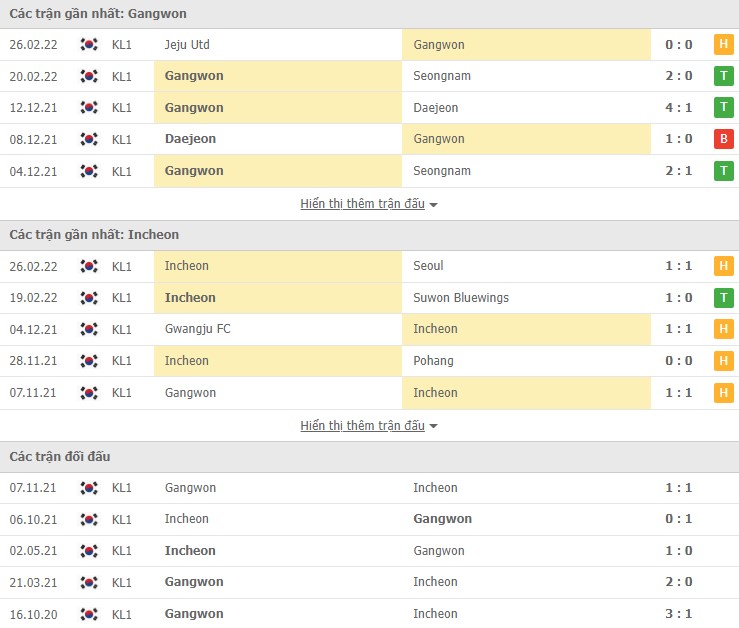The image size is (739, 628).
Task: Click dropdown arrow under the Gangwon recent matches
Action: click(434, 205)
